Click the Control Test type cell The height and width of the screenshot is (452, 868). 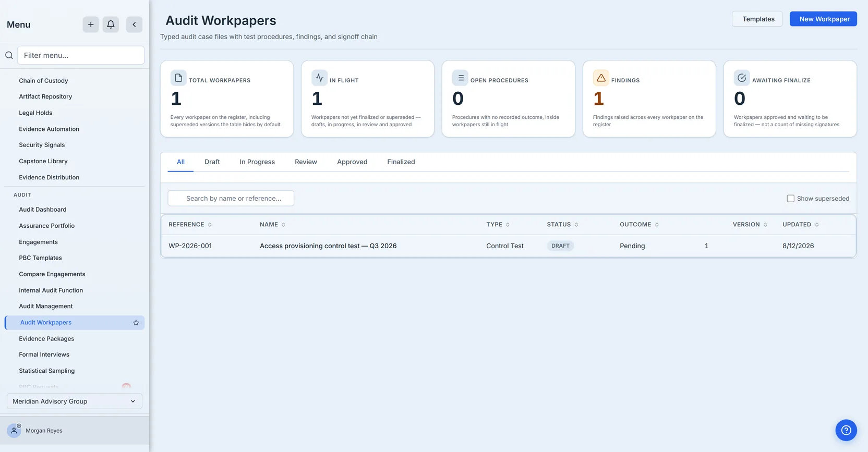coord(504,246)
